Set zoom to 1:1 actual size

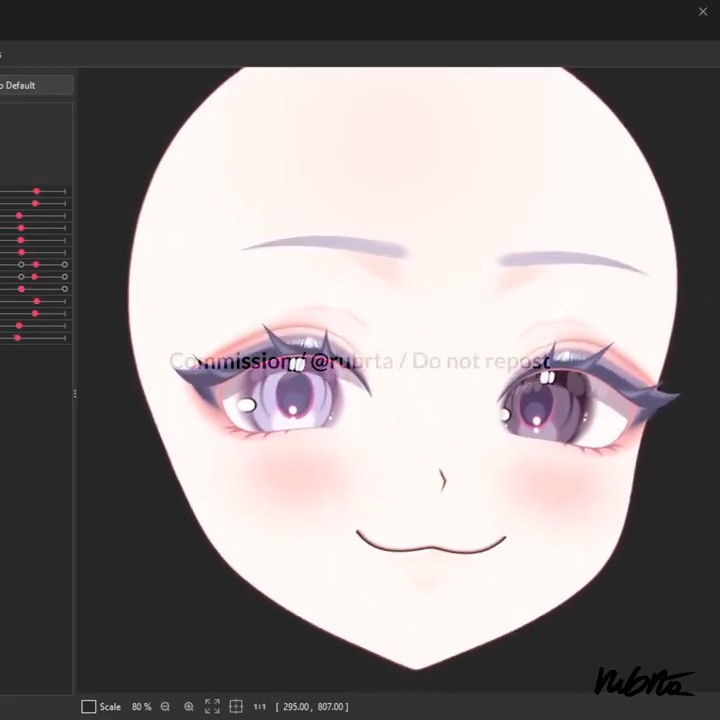click(259, 707)
